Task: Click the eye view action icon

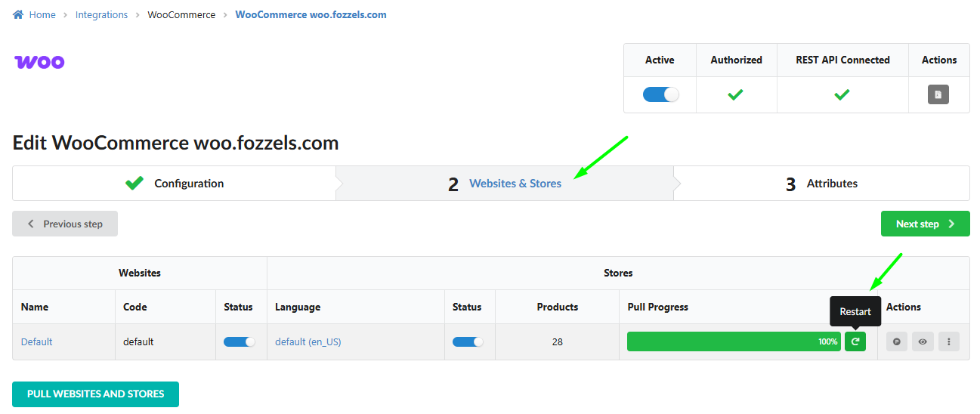Action: 923,341
